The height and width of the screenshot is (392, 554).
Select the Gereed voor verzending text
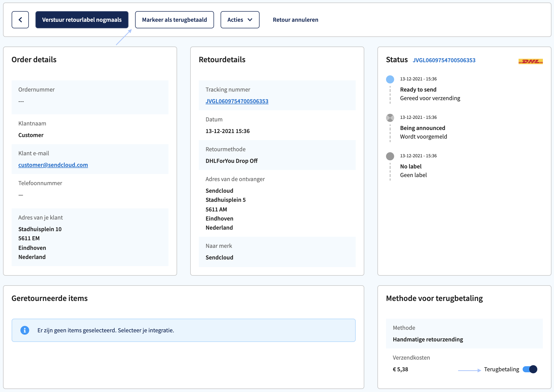430,98
